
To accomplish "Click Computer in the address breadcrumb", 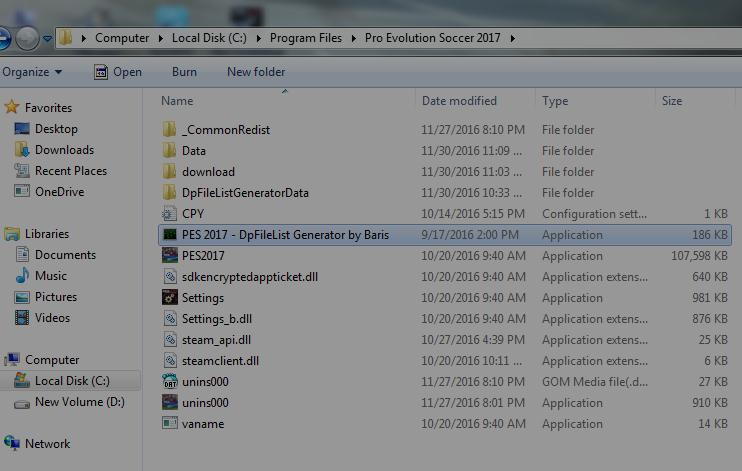I will click(122, 38).
